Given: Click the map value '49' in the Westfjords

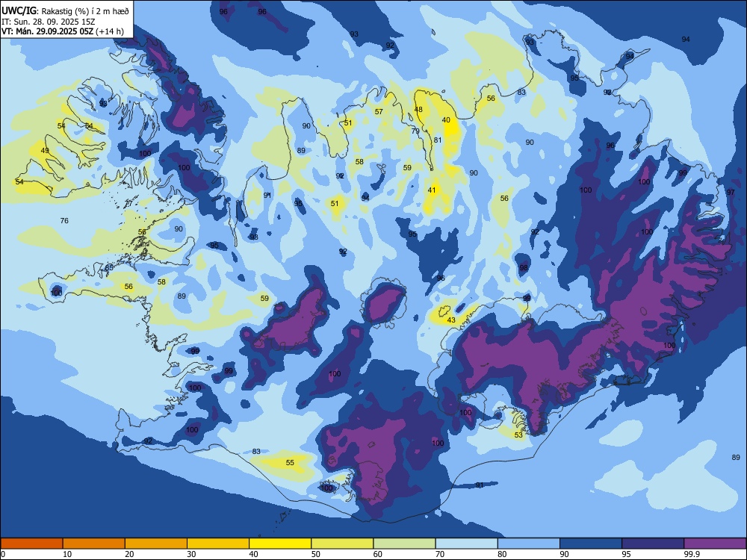Looking at the screenshot, I should (x=45, y=151).
